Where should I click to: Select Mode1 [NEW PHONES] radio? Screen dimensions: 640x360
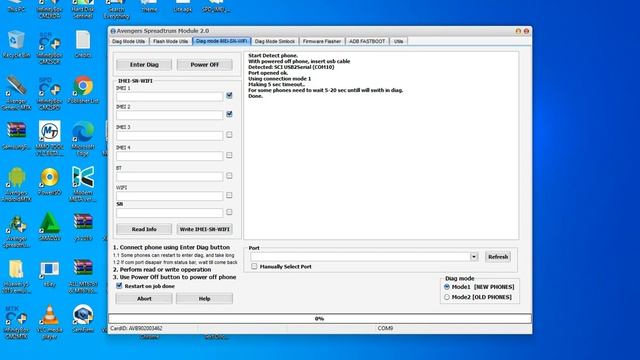coord(447,287)
